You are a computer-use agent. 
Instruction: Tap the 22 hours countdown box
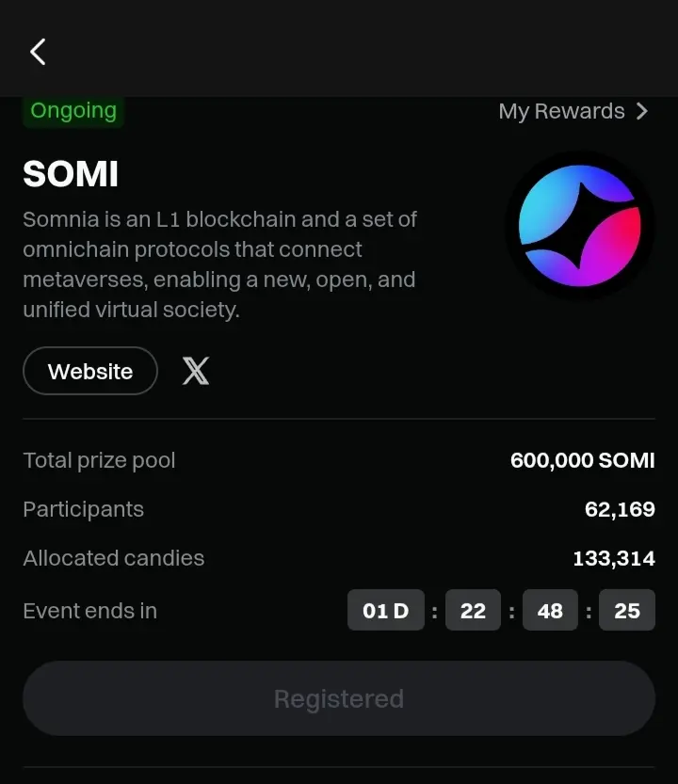(473, 610)
